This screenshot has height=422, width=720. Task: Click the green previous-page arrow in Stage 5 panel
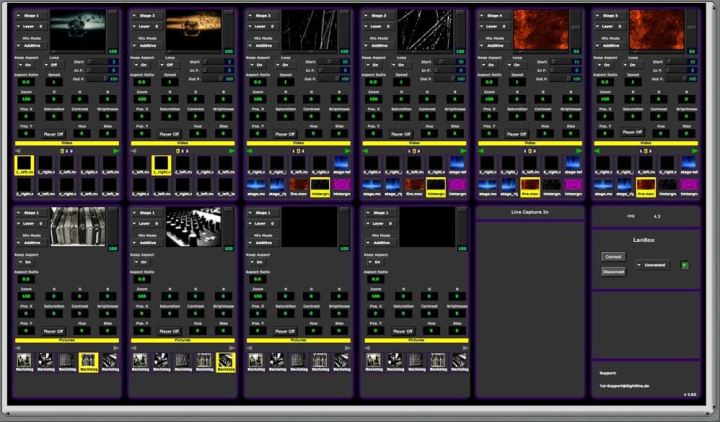coord(598,151)
